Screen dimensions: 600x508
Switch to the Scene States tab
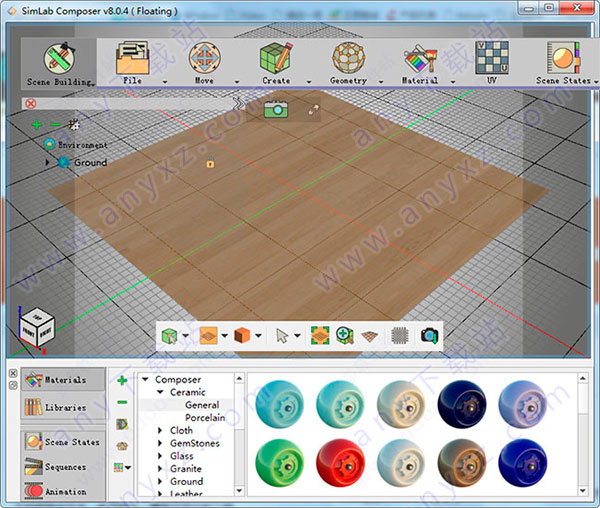click(63, 441)
